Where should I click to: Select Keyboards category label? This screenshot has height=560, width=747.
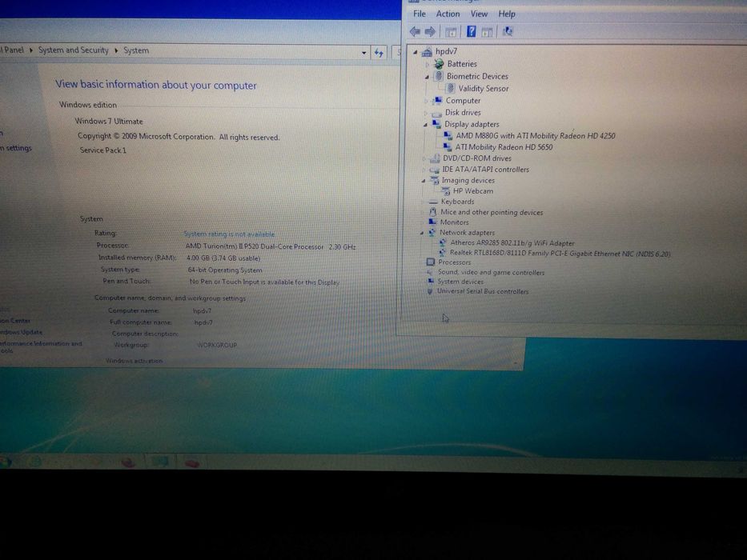tap(457, 202)
